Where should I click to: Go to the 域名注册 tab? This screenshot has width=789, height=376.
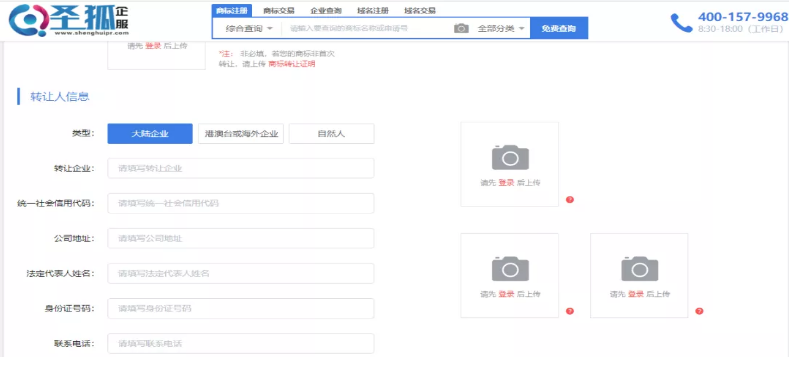[x=372, y=11]
